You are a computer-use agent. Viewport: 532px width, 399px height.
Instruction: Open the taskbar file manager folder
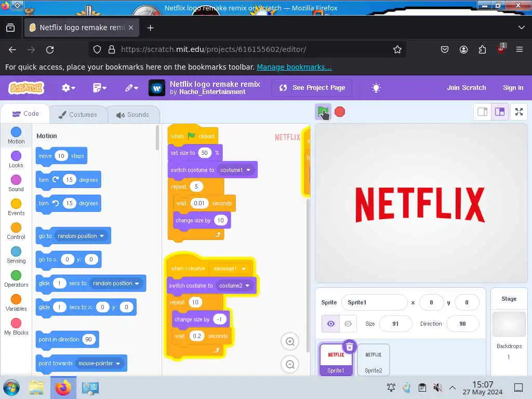click(x=36, y=388)
